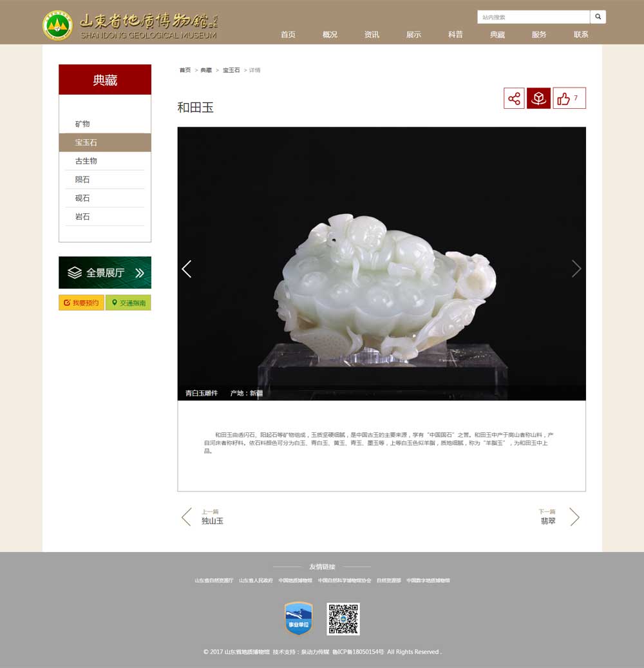Go to 典藏 in the breadcrumb
The width and height of the screenshot is (644, 668).
coord(206,70)
